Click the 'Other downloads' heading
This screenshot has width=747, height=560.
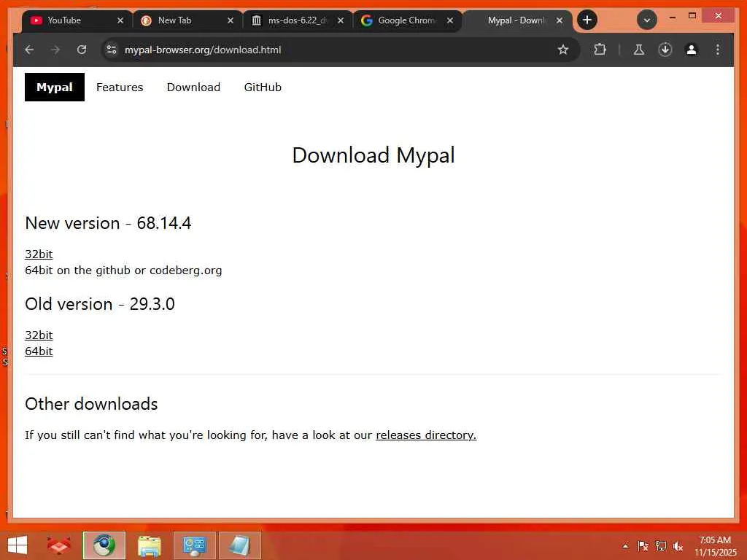[x=91, y=404]
